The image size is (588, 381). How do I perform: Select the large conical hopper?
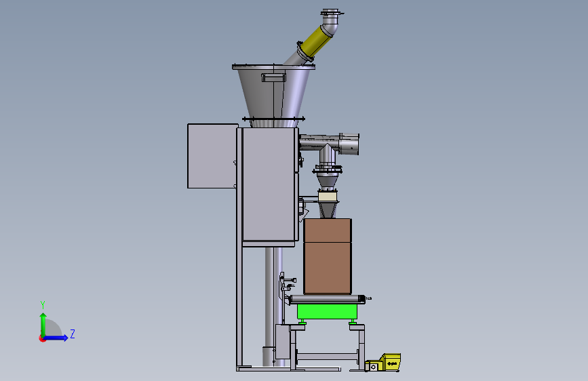tap(273, 94)
